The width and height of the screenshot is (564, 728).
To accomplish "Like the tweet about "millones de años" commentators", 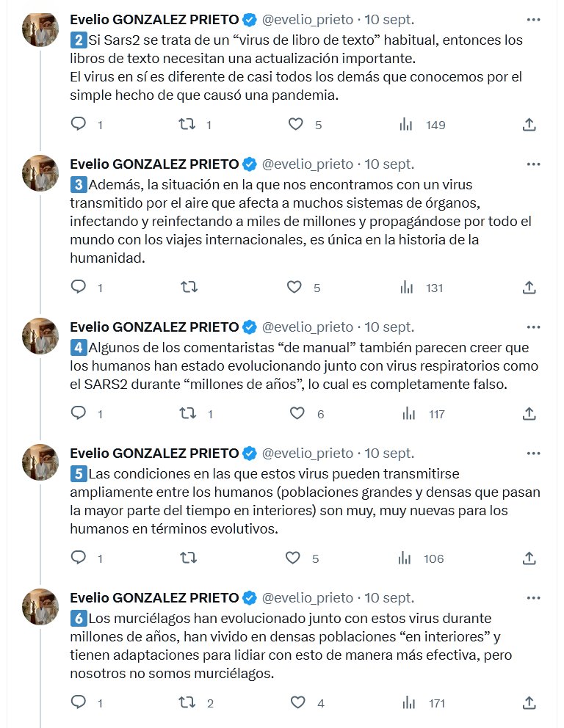I will [296, 414].
